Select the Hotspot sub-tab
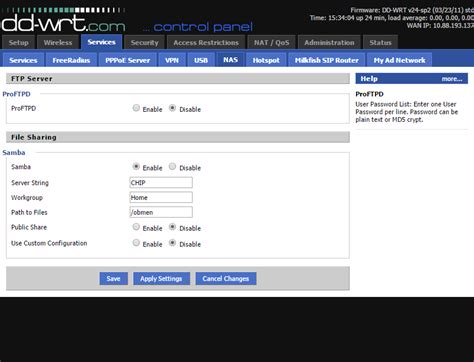The image size is (474, 362). pos(266,60)
